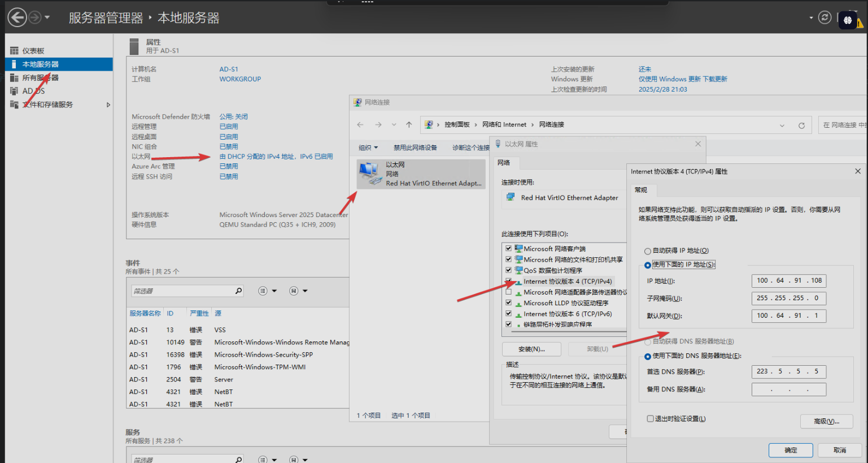
Task: Confirm IPv4 settings with 确定 button
Action: pos(791,451)
